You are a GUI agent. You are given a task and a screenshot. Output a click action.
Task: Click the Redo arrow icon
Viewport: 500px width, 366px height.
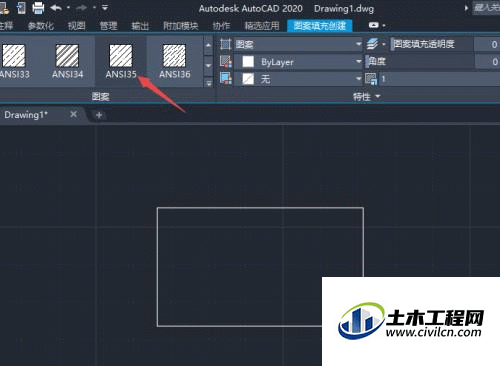click(81, 7)
